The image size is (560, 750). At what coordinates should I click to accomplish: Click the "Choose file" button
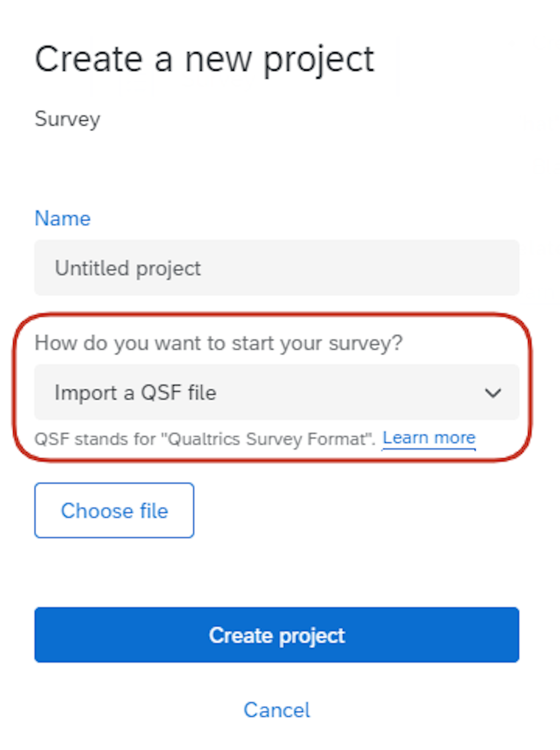(114, 510)
